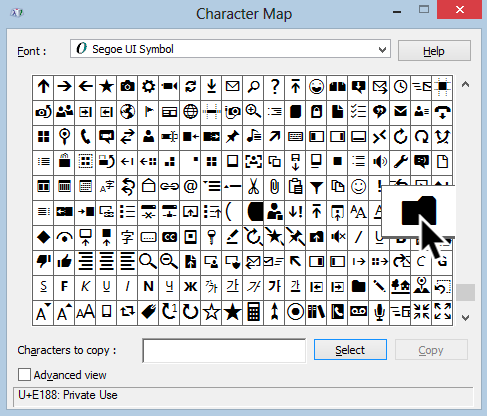
Task: Choose the envelope mail glyph in top row
Action: click(x=232, y=87)
